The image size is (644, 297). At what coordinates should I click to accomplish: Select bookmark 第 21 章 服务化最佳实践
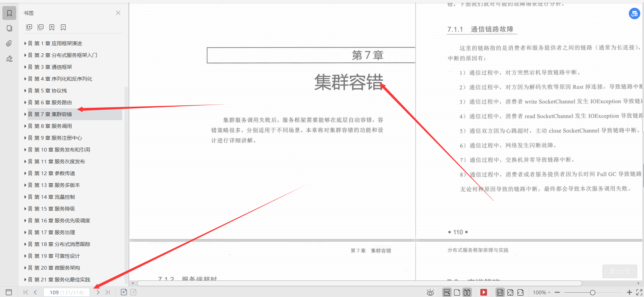click(x=62, y=280)
